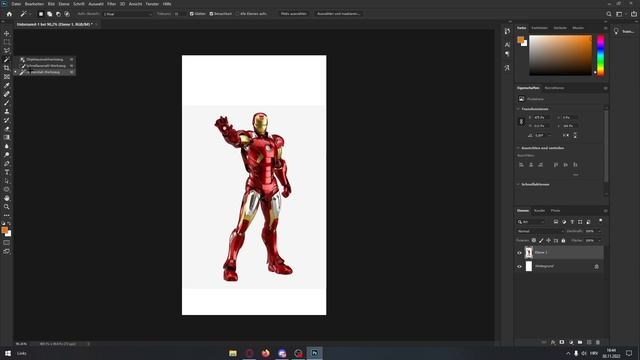
Task: Open the Datei menu
Action: (x=16, y=4)
